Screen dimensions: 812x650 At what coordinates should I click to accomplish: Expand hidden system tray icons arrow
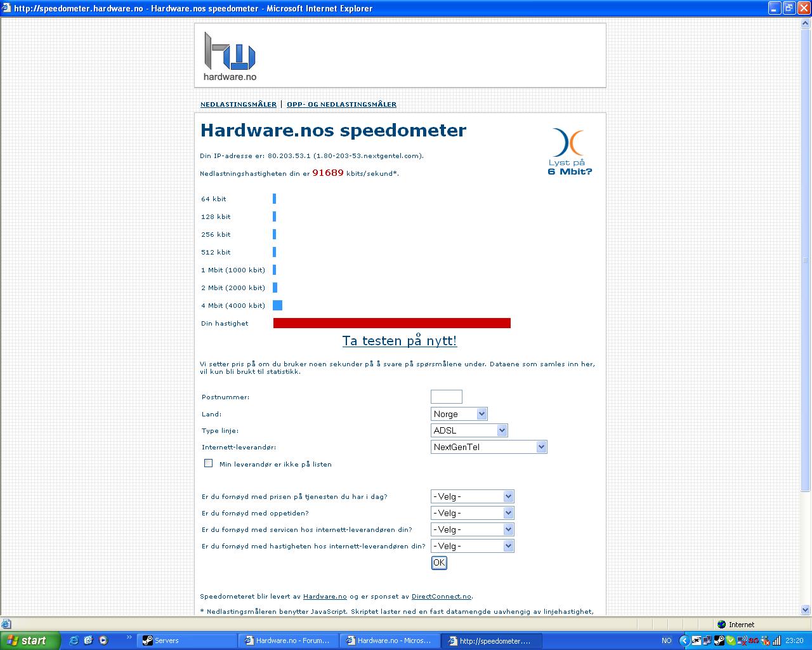684,640
